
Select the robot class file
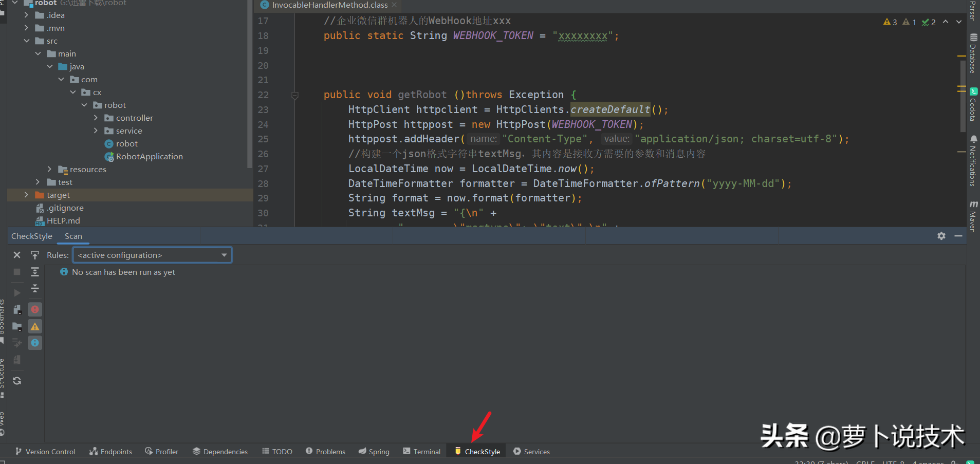pos(121,144)
